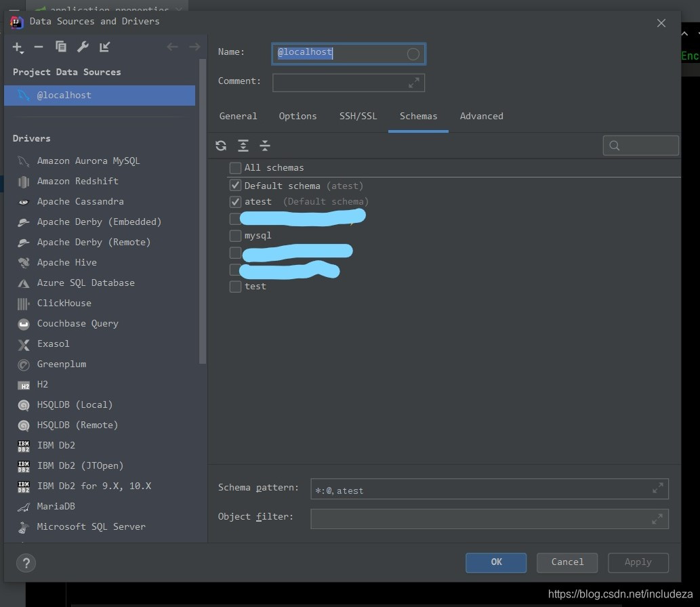Enable the All schemas checkbox
The image size is (700, 607).
tap(234, 167)
